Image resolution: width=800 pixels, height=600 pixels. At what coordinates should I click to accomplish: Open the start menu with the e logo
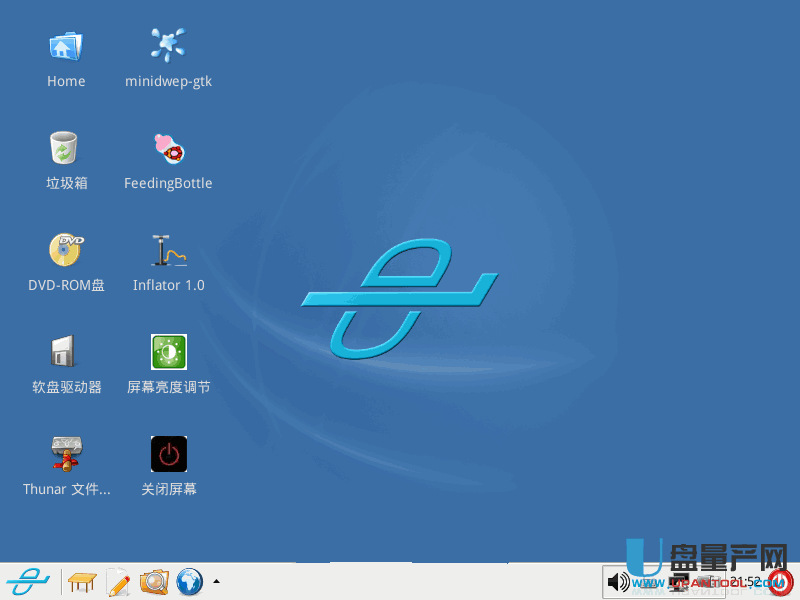[x=28, y=581]
